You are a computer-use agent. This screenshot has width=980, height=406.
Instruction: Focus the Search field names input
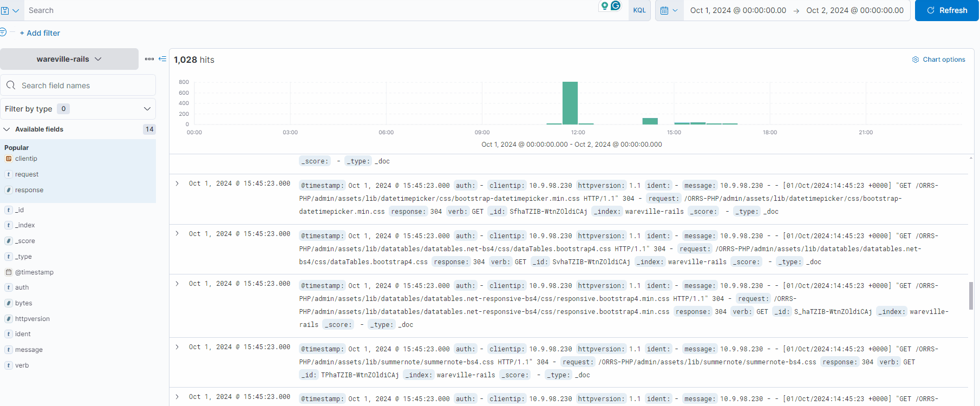(x=78, y=86)
